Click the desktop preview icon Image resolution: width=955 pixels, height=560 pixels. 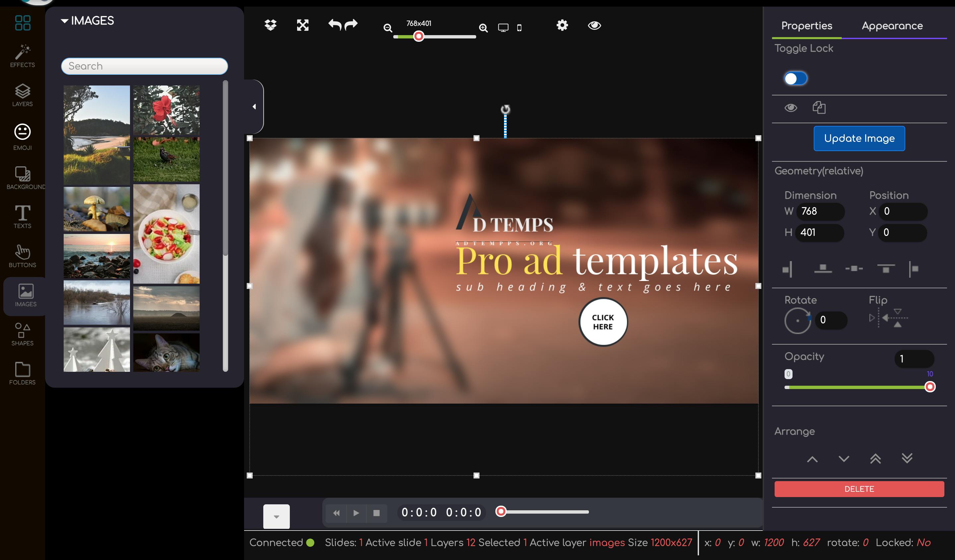(503, 27)
